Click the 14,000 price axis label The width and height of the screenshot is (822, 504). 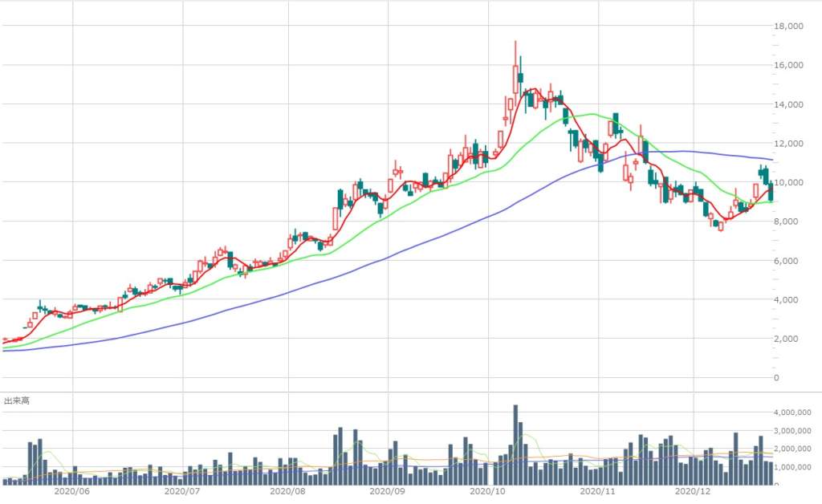coord(788,104)
